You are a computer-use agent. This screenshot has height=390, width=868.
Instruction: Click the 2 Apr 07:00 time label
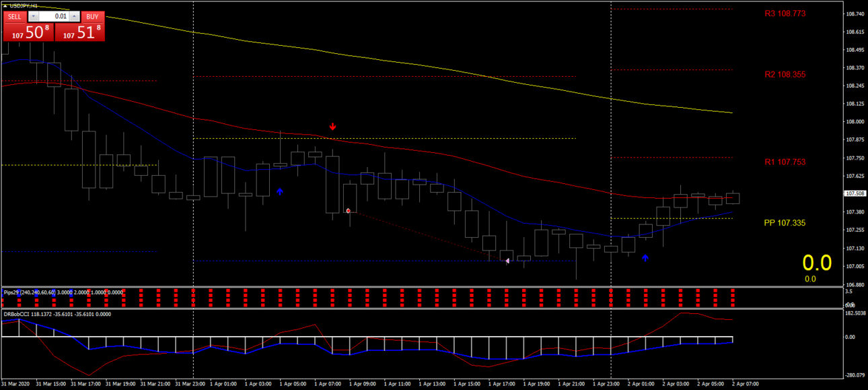click(745, 384)
